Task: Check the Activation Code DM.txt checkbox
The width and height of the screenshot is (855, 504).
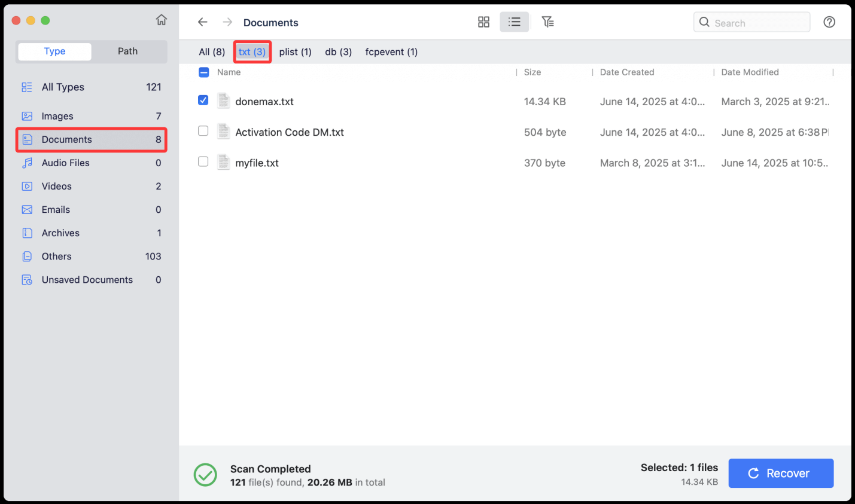Action: (203, 130)
